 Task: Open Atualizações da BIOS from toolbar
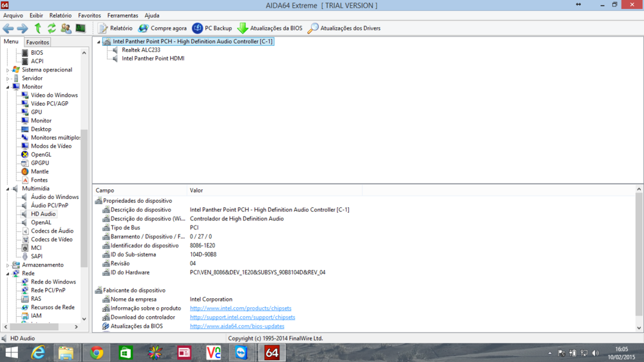(269, 28)
